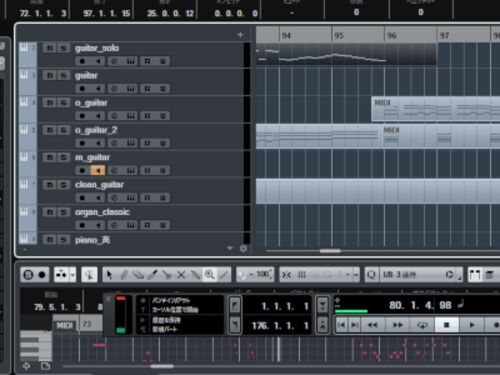
Task: Select the Mute X tool
Action: pyautogui.click(x=181, y=275)
